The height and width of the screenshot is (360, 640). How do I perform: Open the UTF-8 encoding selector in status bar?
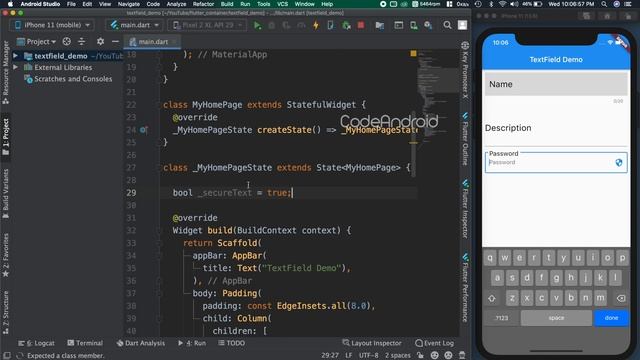tap(368, 355)
